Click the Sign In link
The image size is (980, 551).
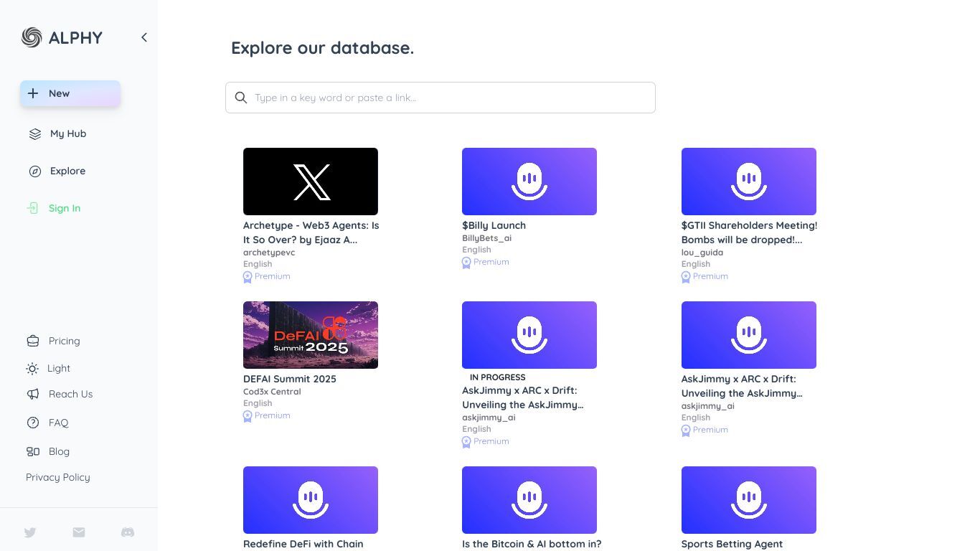point(65,208)
